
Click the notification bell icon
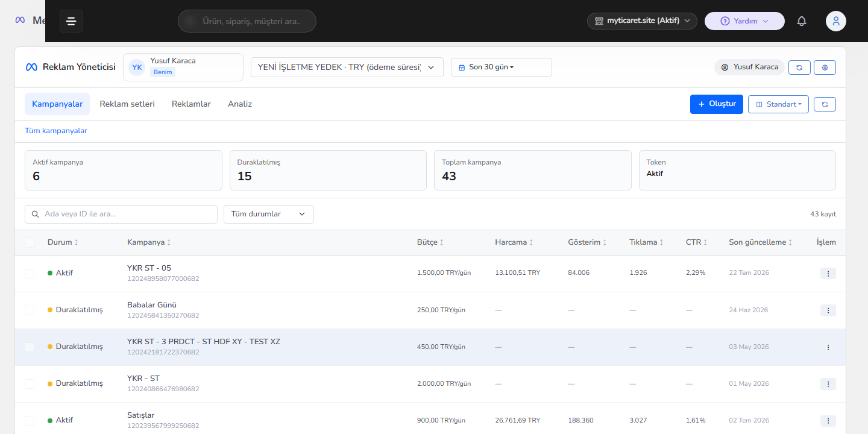pyautogui.click(x=802, y=21)
